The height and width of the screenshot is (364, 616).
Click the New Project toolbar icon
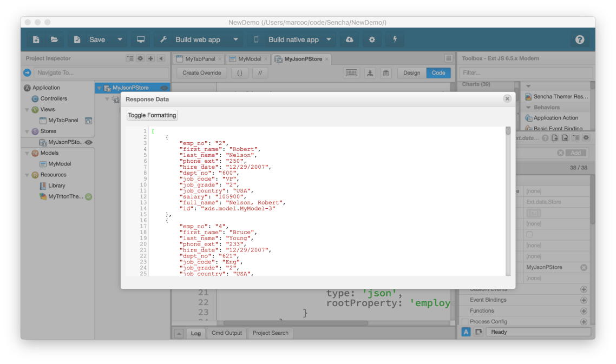pyautogui.click(x=36, y=39)
